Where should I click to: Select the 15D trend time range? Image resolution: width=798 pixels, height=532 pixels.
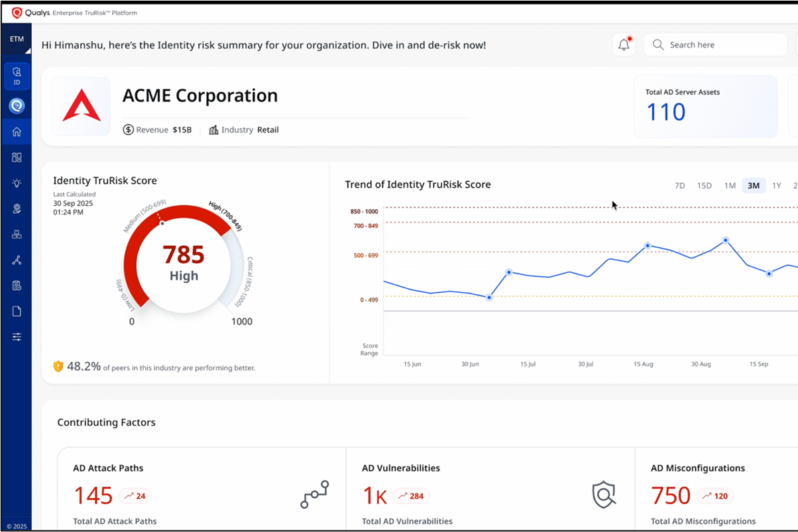(704, 186)
